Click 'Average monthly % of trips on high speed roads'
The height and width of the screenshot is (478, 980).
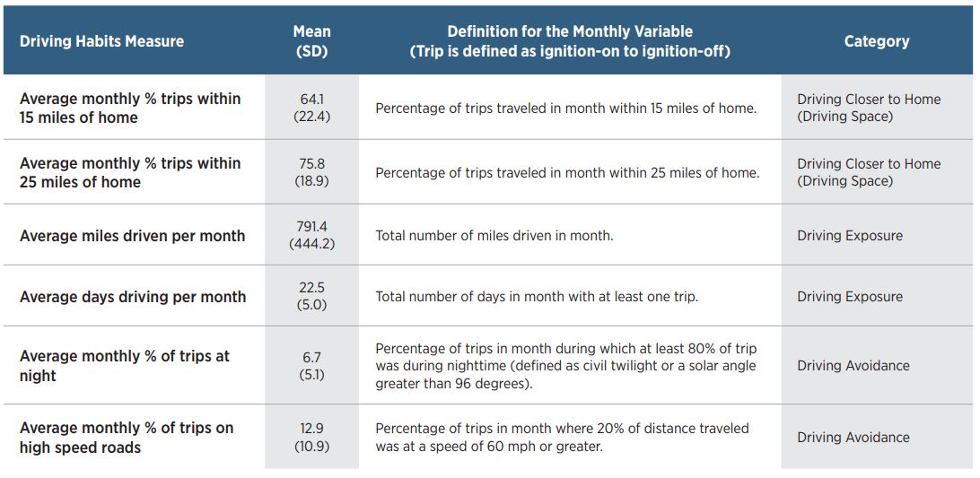127,438
